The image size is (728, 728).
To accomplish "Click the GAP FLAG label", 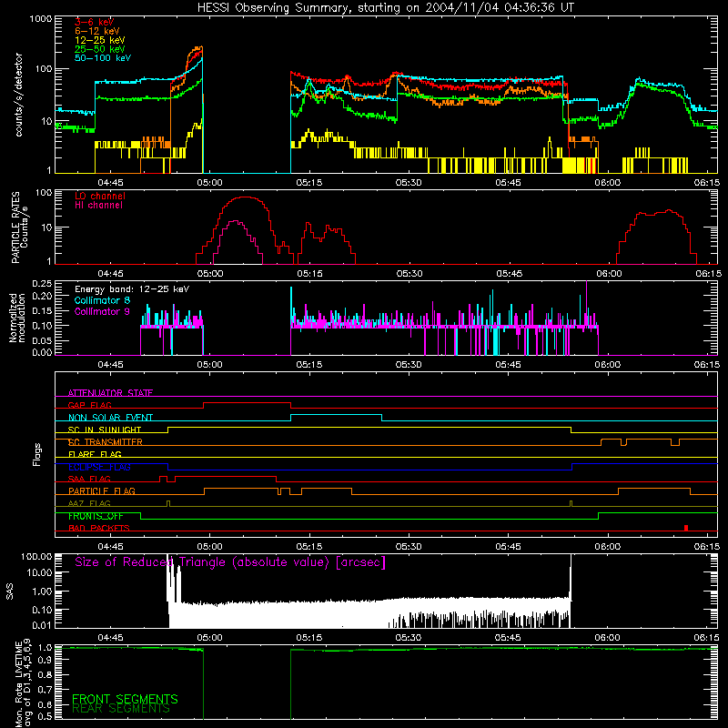I will tap(89, 405).
